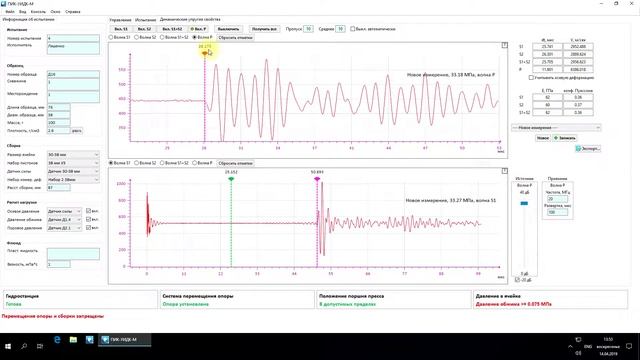Open the Набор измер. деф dropdown

[73, 180]
